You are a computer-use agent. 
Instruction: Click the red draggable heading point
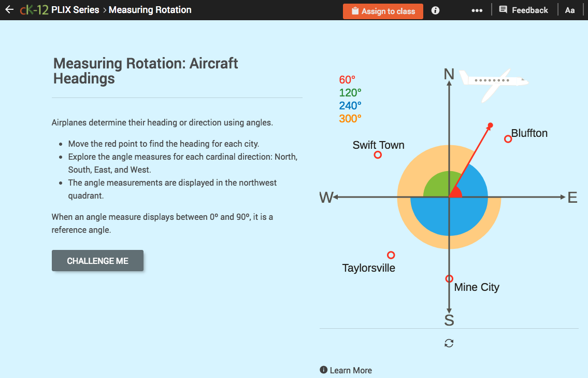click(490, 124)
